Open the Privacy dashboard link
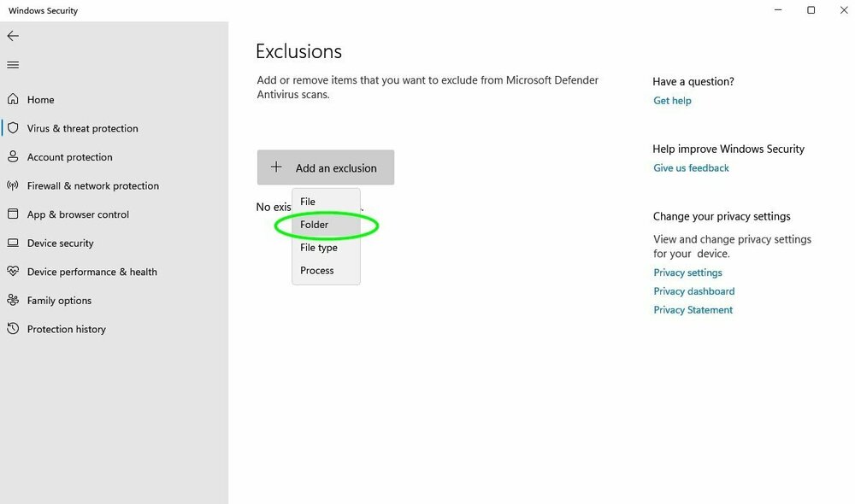This screenshot has height=504, width=855. (x=694, y=291)
